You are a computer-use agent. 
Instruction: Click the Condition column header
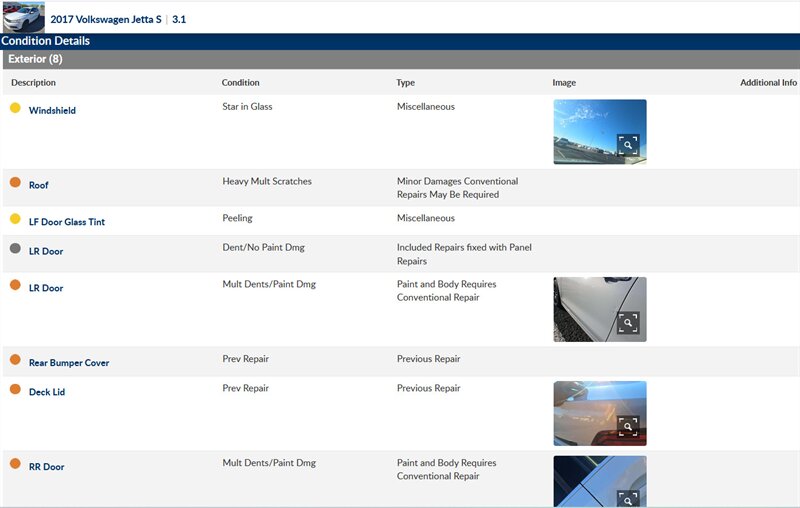(240, 83)
